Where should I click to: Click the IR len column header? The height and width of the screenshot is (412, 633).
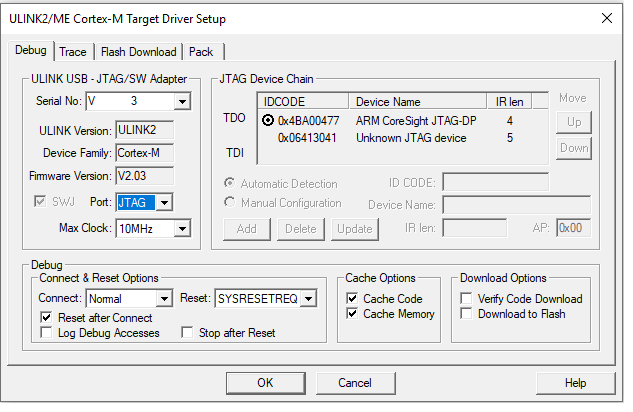pyautogui.click(x=509, y=101)
